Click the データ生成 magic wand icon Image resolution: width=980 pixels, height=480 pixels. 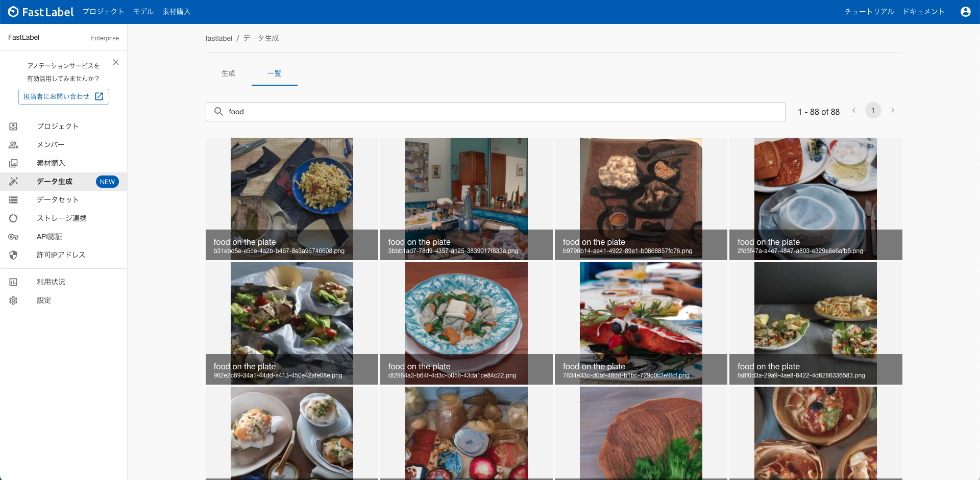pyautogui.click(x=13, y=182)
